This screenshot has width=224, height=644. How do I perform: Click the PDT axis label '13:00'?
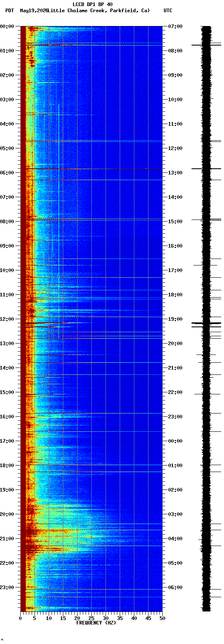(7, 344)
